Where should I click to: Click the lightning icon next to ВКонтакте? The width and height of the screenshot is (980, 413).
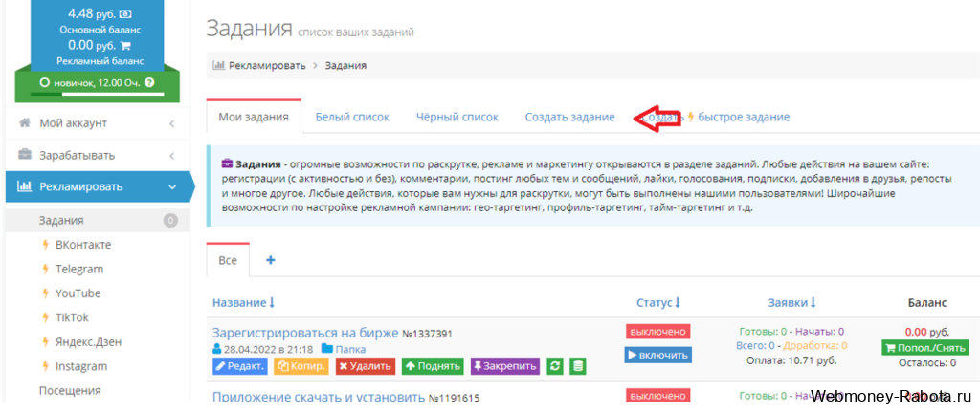click(x=45, y=245)
